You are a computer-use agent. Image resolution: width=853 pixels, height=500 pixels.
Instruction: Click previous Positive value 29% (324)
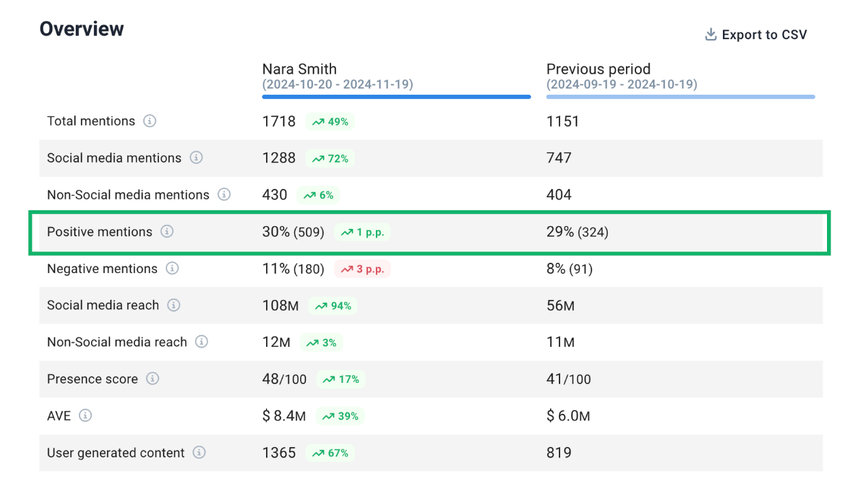coord(577,232)
